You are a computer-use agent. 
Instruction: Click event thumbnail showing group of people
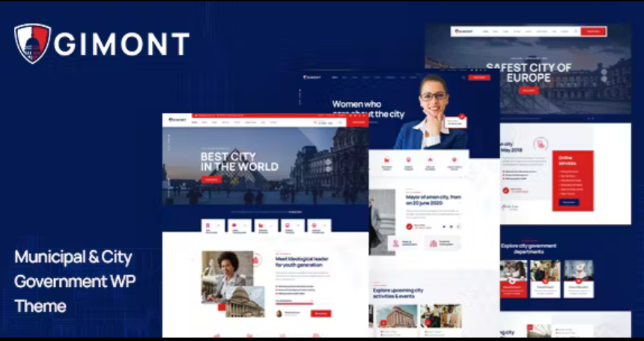(440, 316)
